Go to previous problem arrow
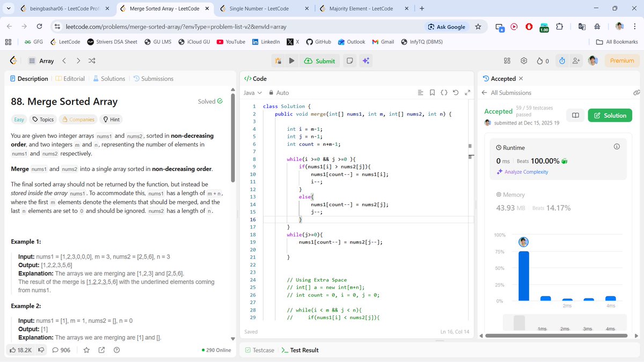Screen dimensions: 644x362 click(x=64, y=61)
